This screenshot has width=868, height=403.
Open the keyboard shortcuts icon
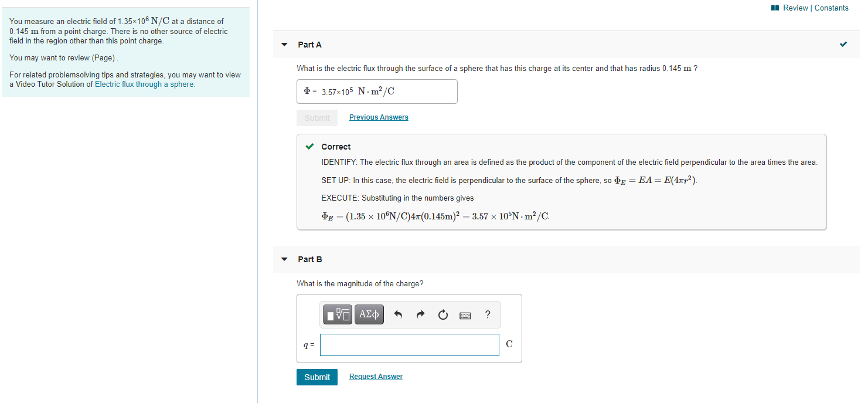465,314
